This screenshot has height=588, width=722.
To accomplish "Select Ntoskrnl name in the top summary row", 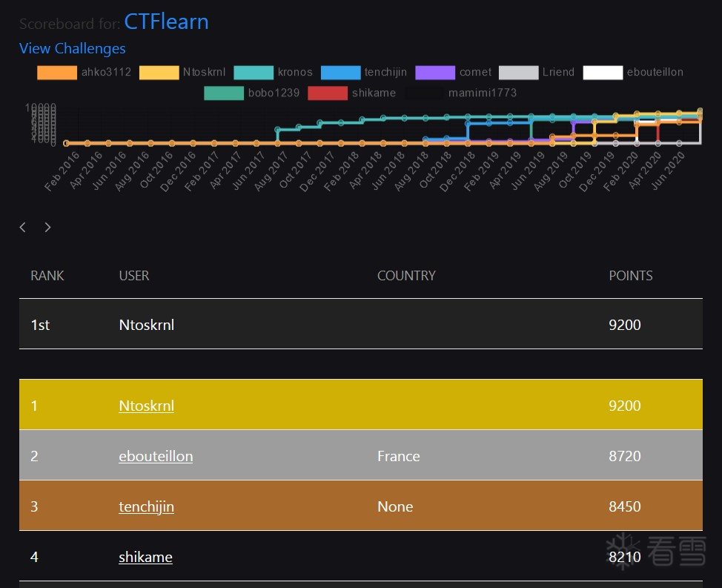I will click(x=147, y=325).
